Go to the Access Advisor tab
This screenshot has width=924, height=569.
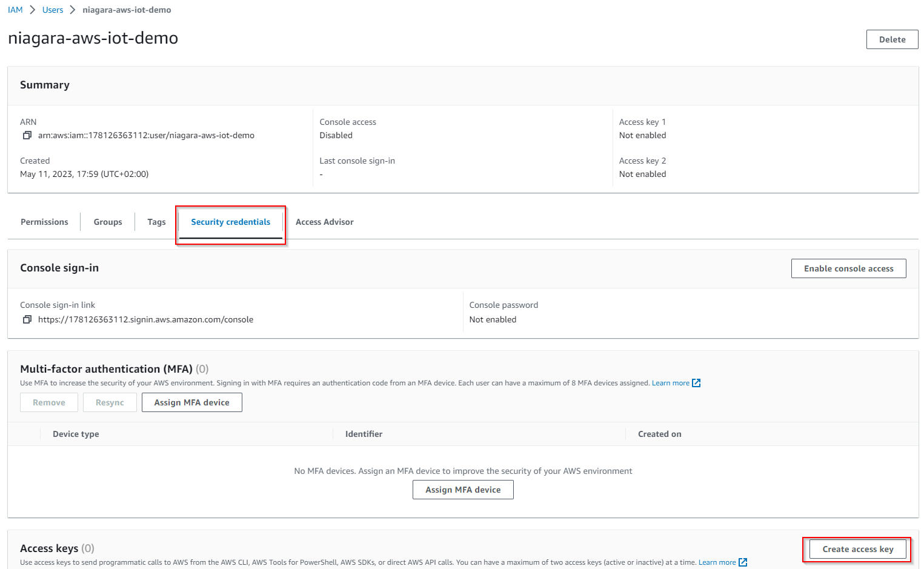(324, 222)
